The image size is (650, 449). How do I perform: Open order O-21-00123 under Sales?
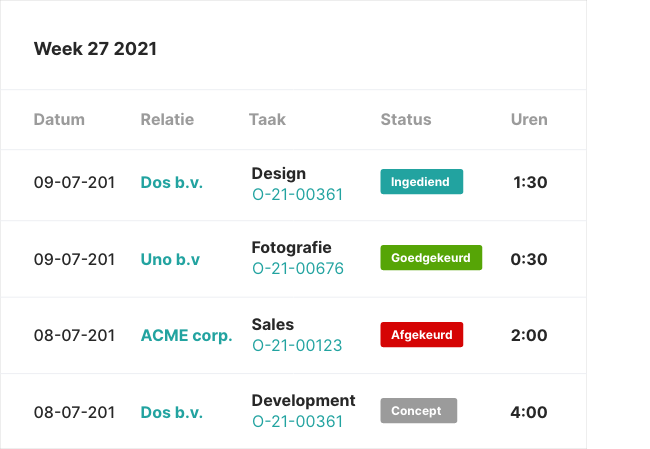pos(297,346)
